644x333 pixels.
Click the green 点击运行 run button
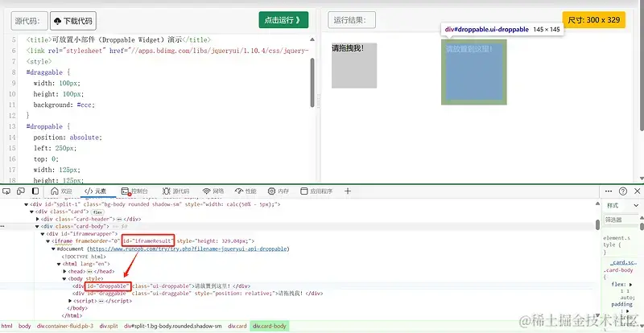(283, 20)
